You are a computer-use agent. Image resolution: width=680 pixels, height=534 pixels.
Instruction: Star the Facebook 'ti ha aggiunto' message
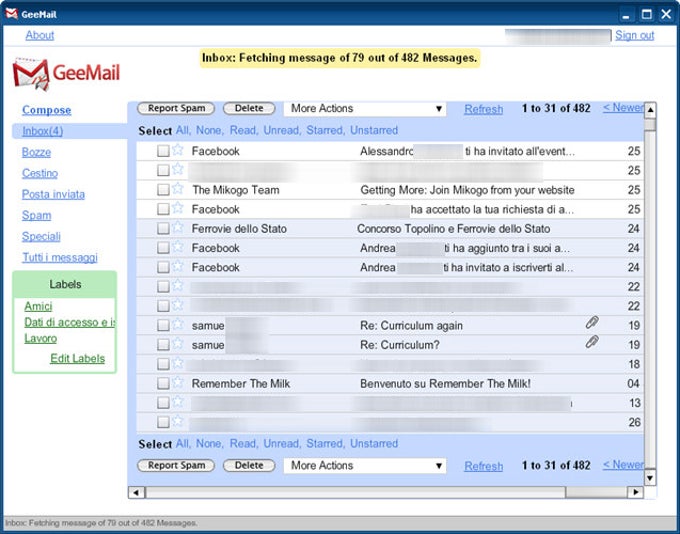[x=177, y=246]
